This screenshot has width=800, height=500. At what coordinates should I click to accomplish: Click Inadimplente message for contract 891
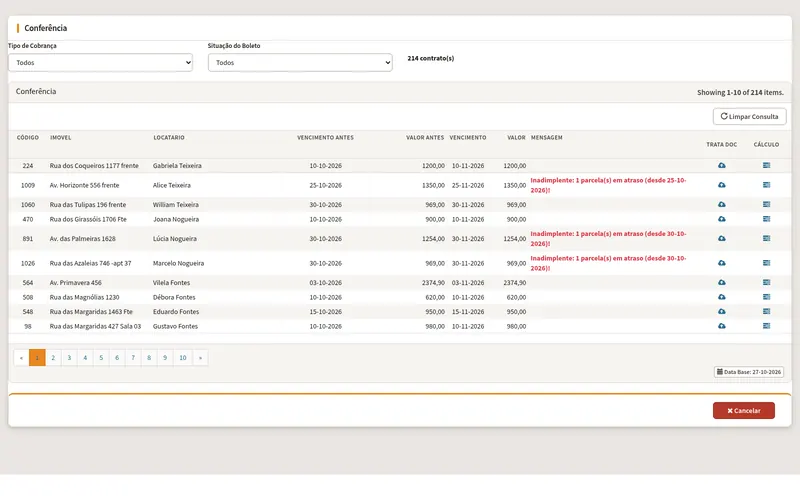point(608,239)
